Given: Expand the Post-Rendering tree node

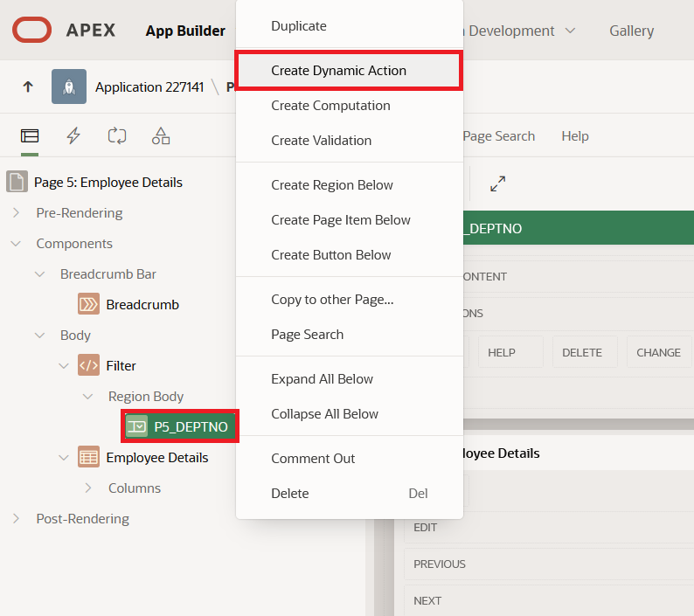Looking at the screenshot, I should pos(17,518).
